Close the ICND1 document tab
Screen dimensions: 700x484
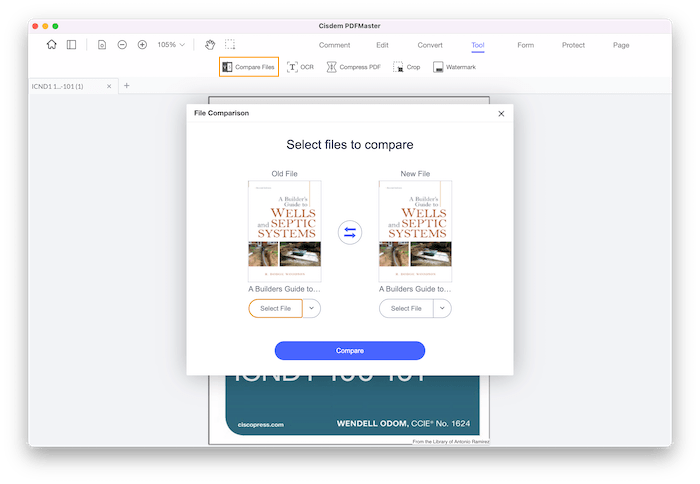pyautogui.click(x=109, y=86)
